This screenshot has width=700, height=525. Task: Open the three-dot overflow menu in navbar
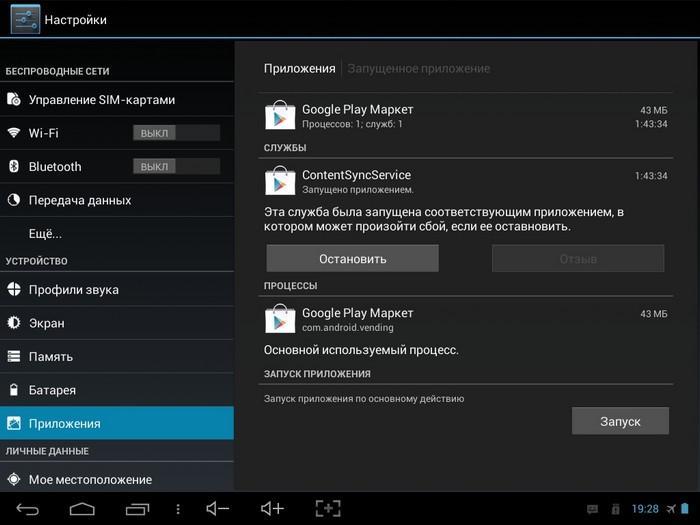[x=178, y=509]
